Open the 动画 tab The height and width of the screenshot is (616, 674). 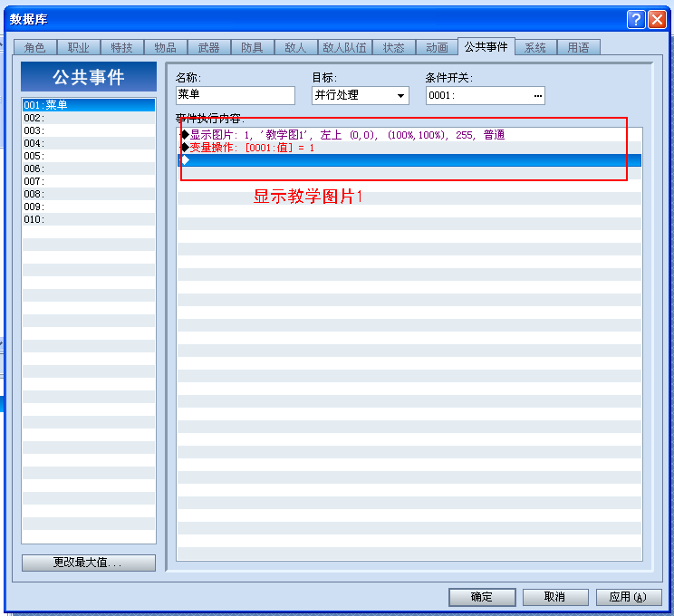[438, 47]
